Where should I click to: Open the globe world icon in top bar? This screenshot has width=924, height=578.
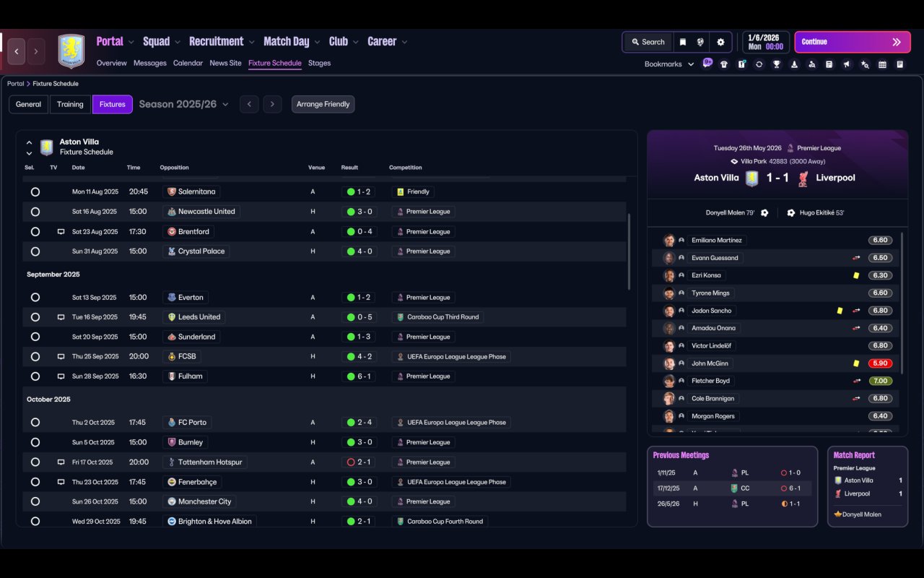pos(700,42)
